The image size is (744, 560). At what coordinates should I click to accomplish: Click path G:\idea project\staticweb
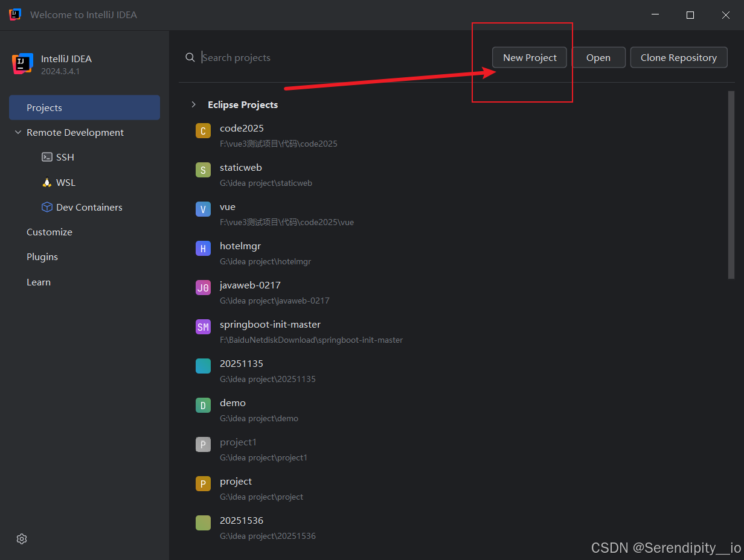[x=266, y=183]
